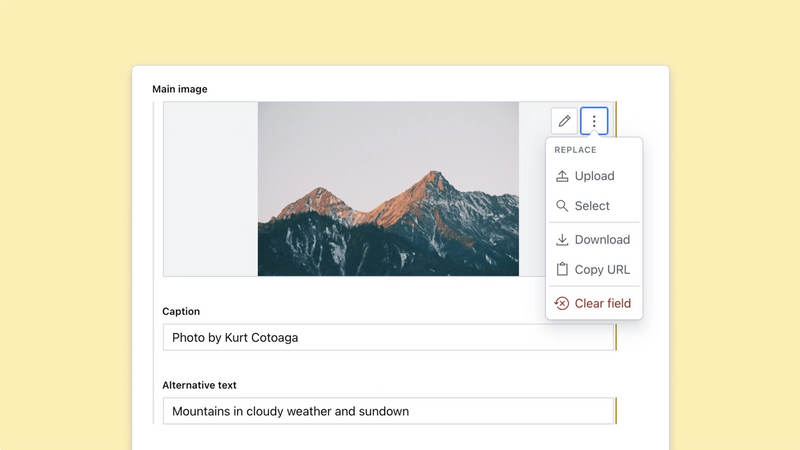The width and height of the screenshot is (800, 450).
Task: Clear field using the red menu entry
Action: pos(594,304)
